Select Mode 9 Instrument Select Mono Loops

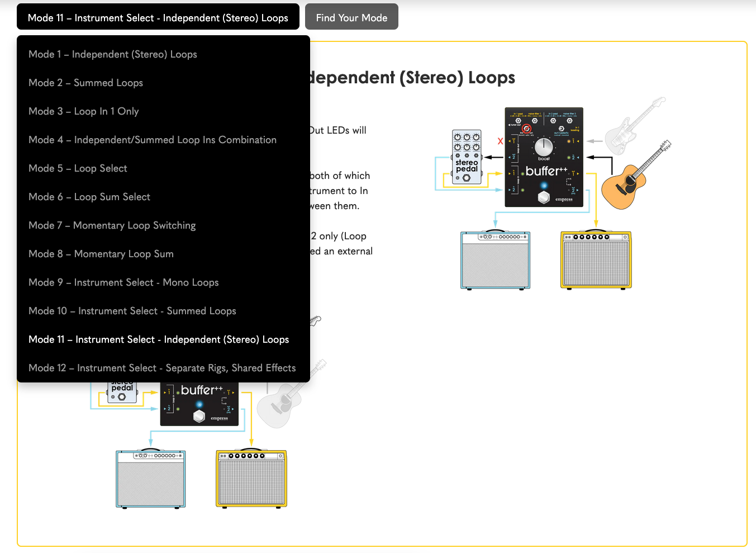[x=123, y=282]
